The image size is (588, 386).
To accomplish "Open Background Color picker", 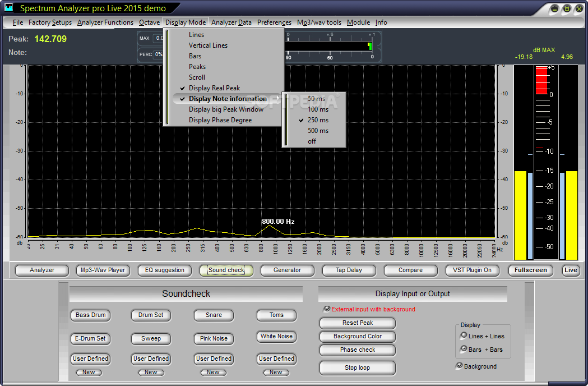I will pyautogui.click(x=358, y=337).
